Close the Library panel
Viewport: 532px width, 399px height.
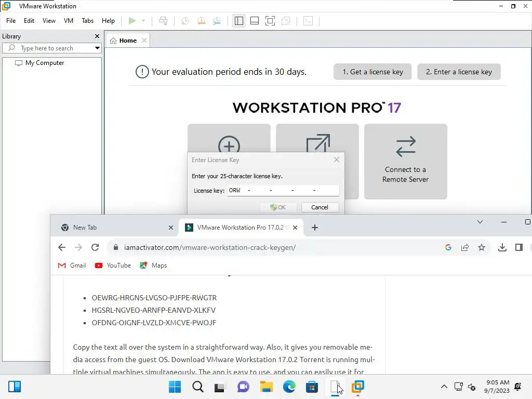pos(97,36)
